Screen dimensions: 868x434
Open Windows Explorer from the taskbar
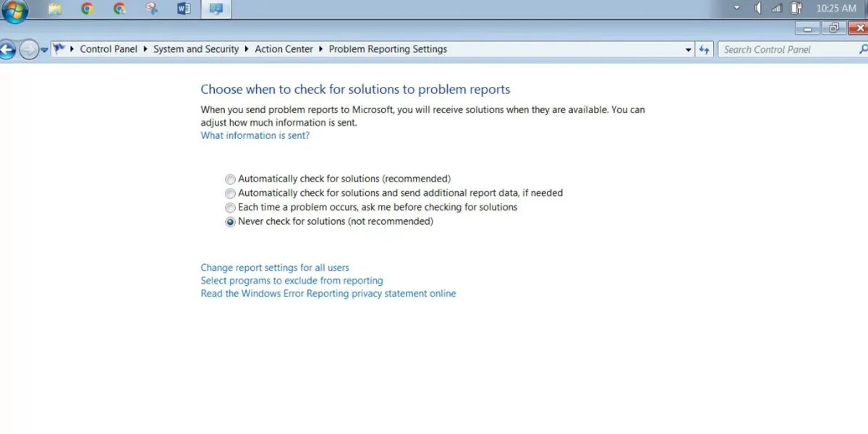[x=54, y=8]
